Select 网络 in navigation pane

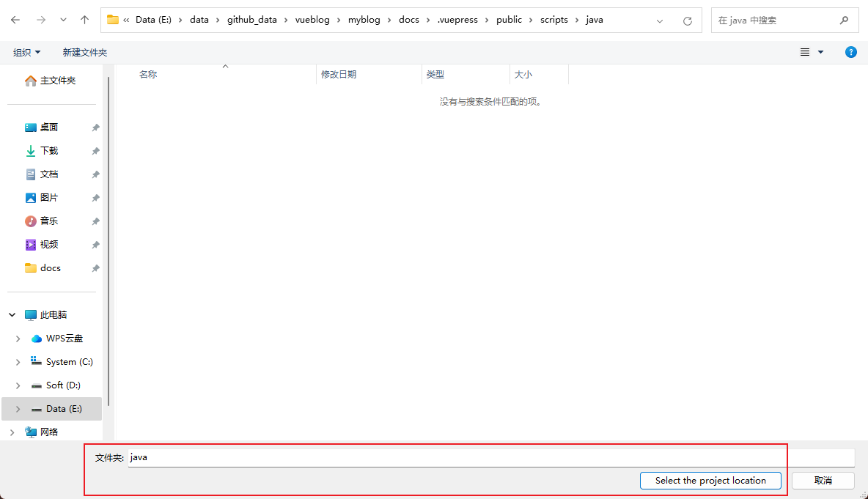42,432
